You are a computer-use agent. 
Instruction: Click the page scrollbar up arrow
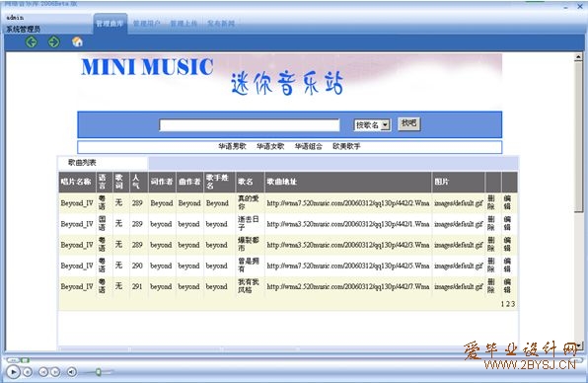578,57
